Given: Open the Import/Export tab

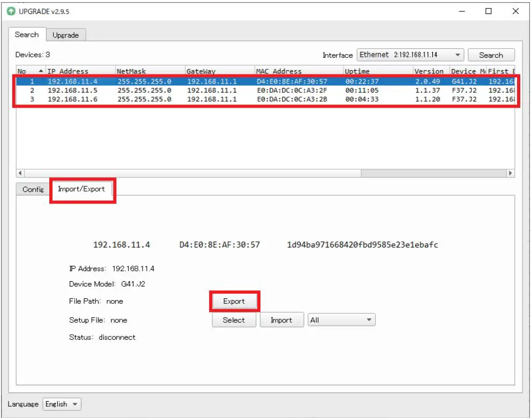Looking at the screenshot, I should point(81,189).
